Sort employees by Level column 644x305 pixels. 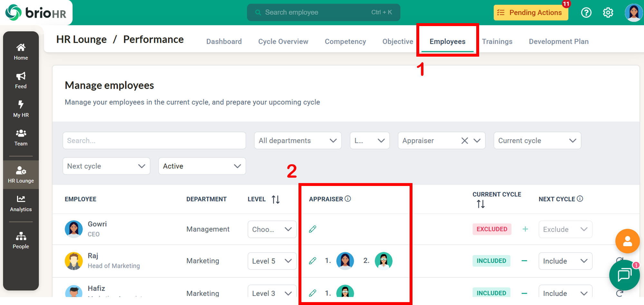click(x=276, y=199)
